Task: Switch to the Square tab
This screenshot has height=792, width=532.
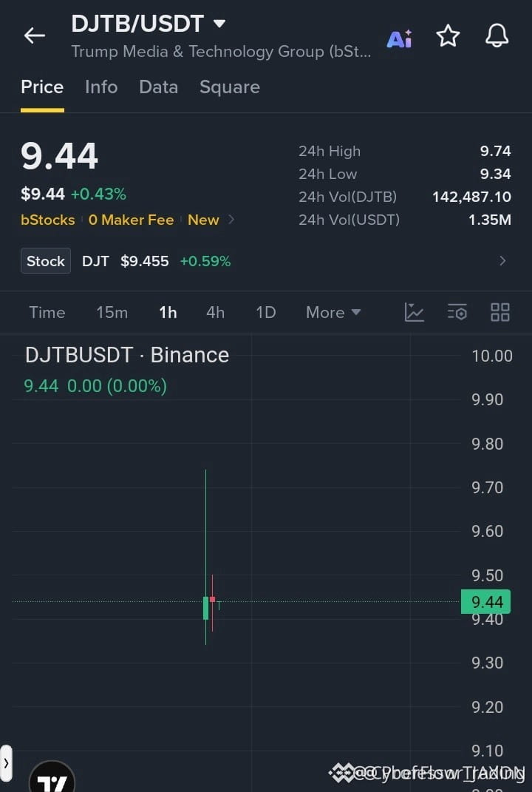Action: coord(230,87)
